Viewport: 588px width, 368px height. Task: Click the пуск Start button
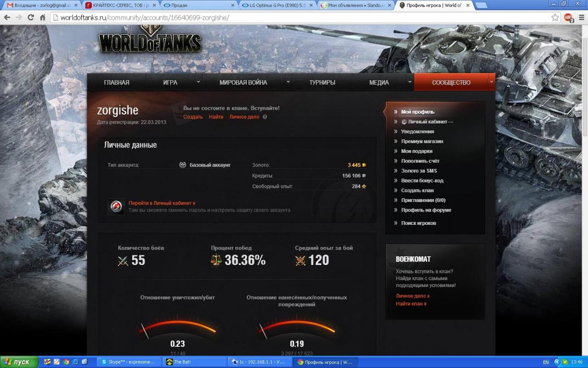[x=18, y=362]
